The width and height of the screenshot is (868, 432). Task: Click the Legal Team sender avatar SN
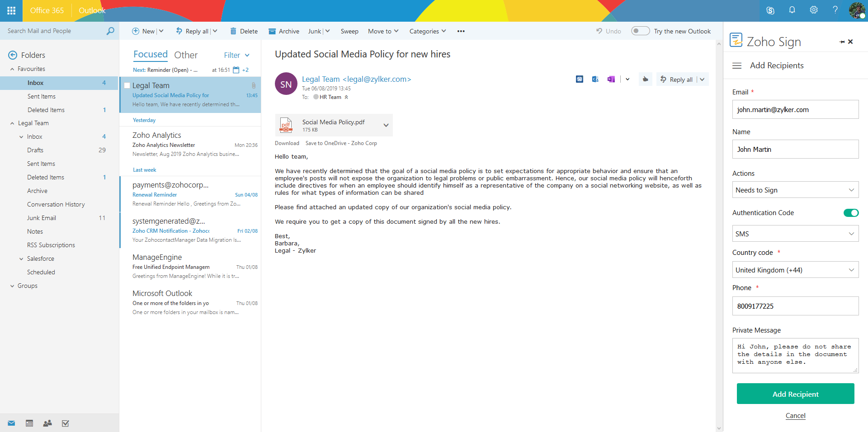(x=286, y=84)
